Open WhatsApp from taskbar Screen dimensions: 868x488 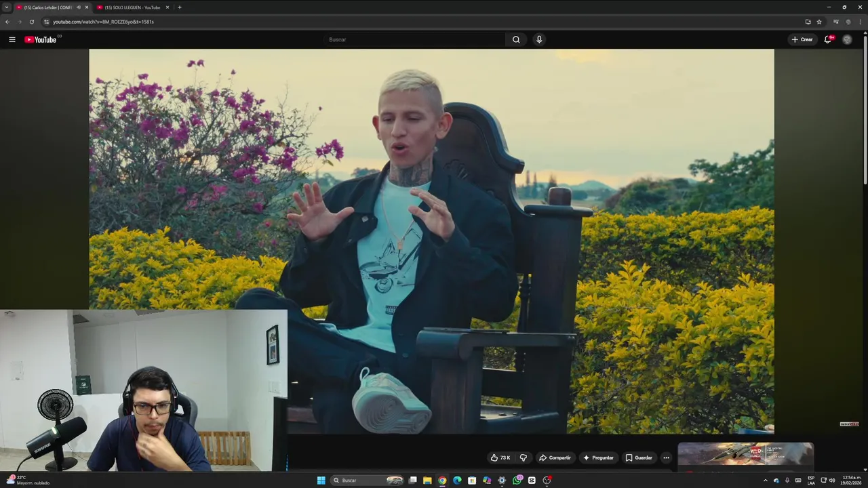[x=517, y=481]
